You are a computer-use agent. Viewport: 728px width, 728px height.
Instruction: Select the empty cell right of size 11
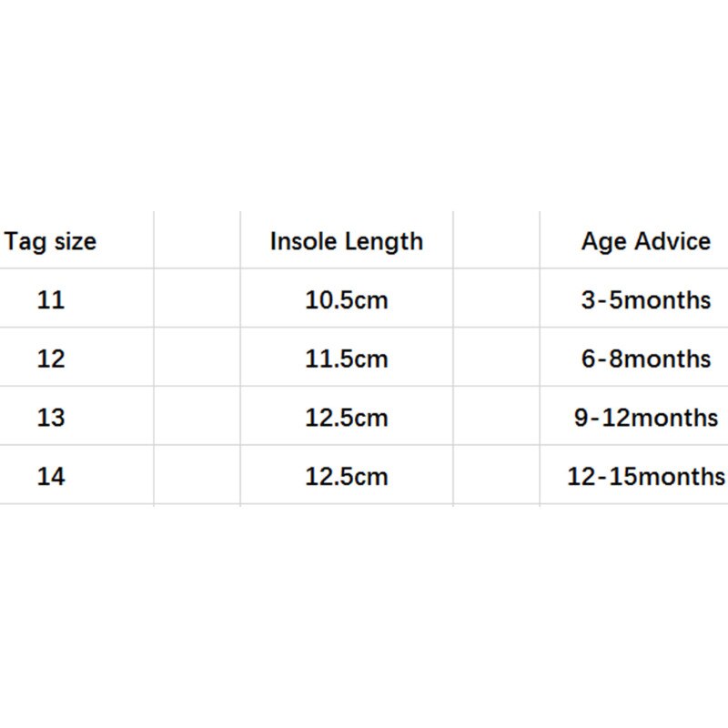pos(197,299)
